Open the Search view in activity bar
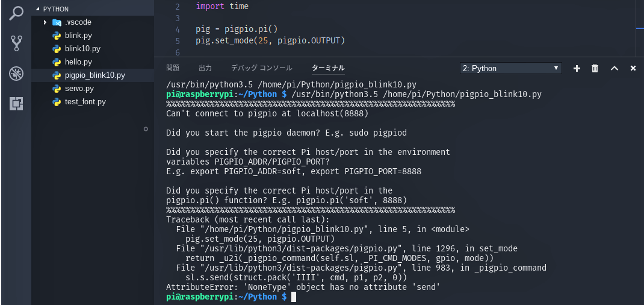This screenshot has width=644, height=305. (16, 13)
